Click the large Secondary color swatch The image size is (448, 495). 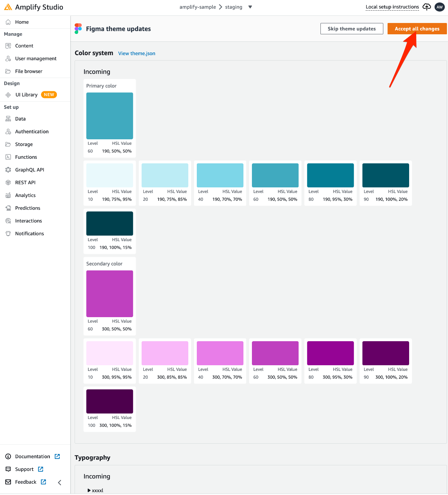coord(110,294)
